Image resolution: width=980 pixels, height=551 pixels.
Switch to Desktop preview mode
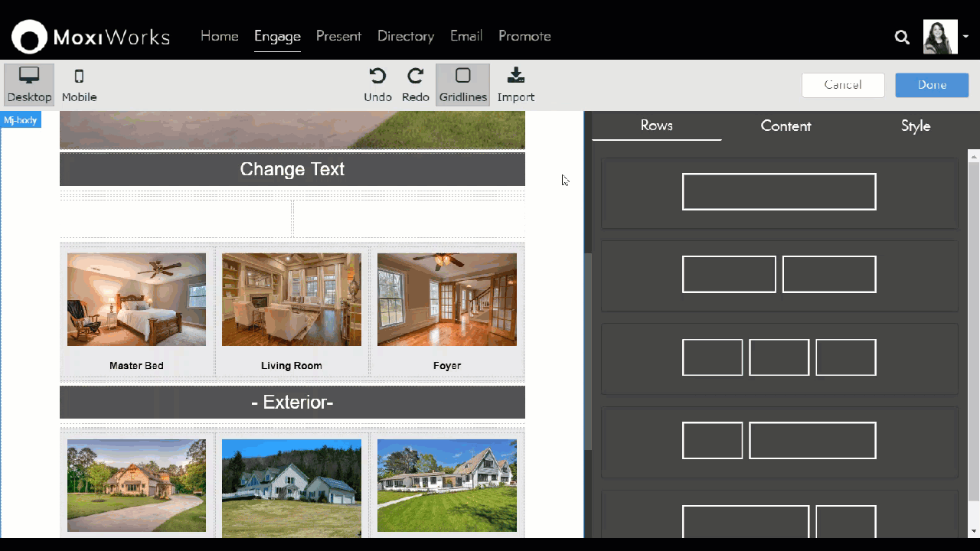click(29, 83)
